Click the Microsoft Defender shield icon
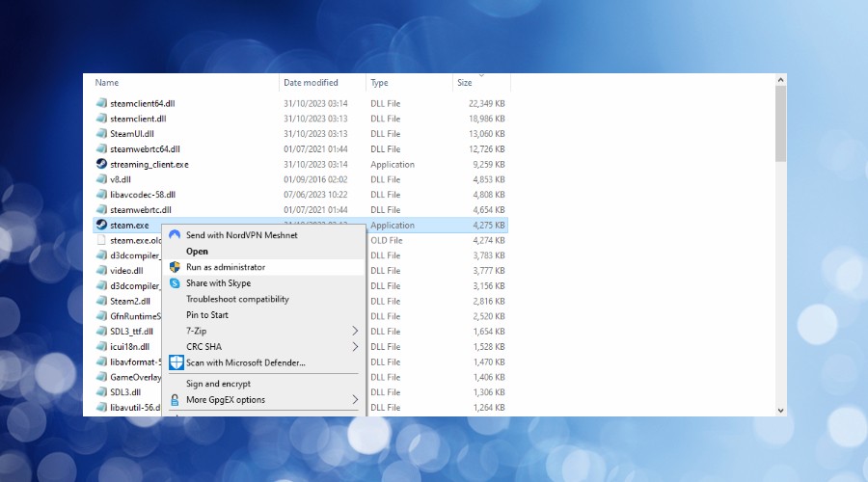This screenshot has width=868, height=482. click(176, 362)
